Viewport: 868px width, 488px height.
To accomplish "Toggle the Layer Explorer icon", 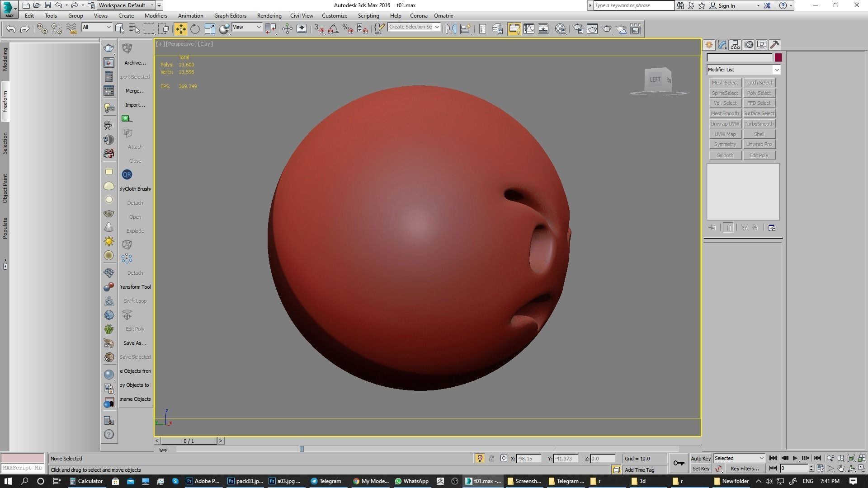I will [x=497, y=29].
